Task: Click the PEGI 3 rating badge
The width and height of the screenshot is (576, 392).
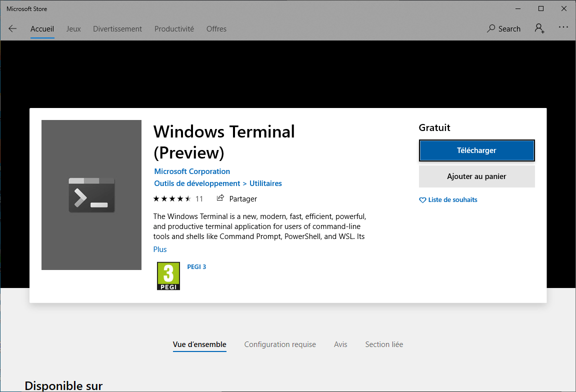Action: (x=168, y=276)
